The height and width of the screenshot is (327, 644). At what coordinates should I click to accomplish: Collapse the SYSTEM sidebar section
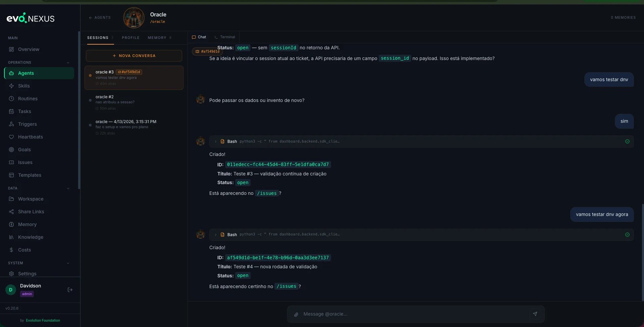point(68,263)
